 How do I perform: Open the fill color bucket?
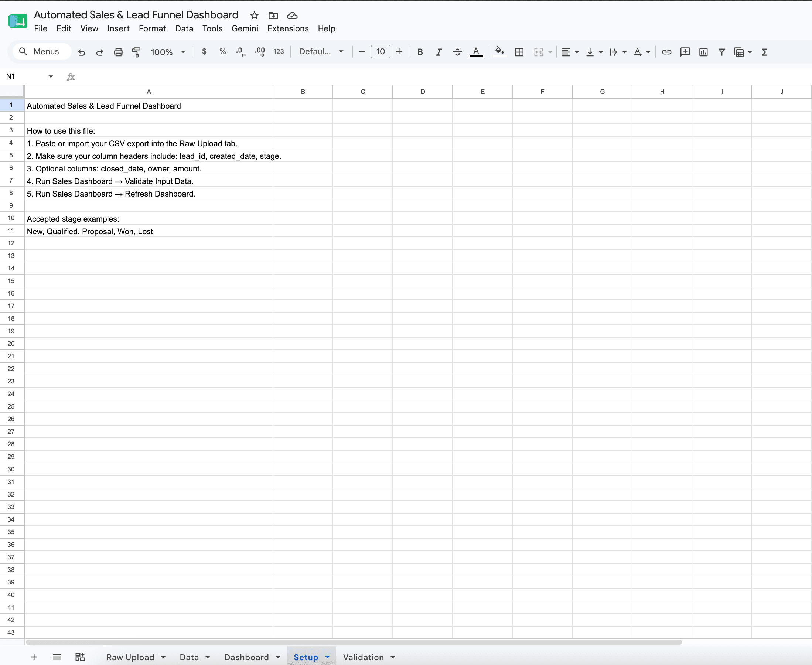499,51
